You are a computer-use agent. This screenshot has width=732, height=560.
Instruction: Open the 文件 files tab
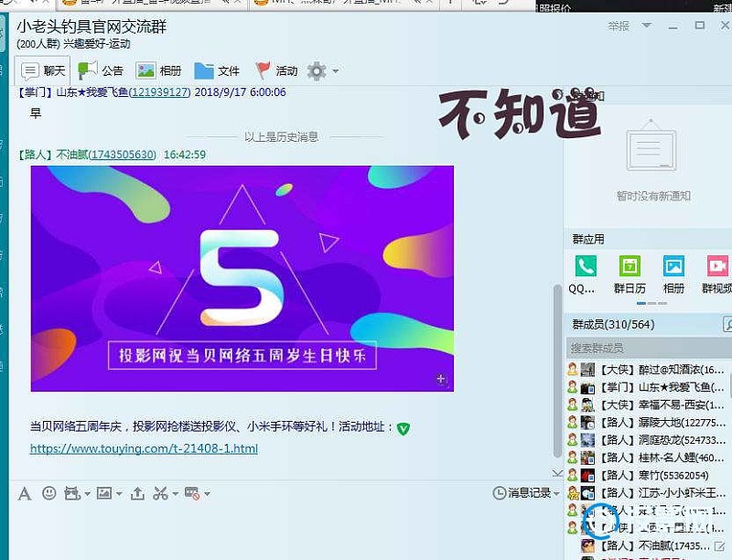pyautogui.click(x=217, y=71)
